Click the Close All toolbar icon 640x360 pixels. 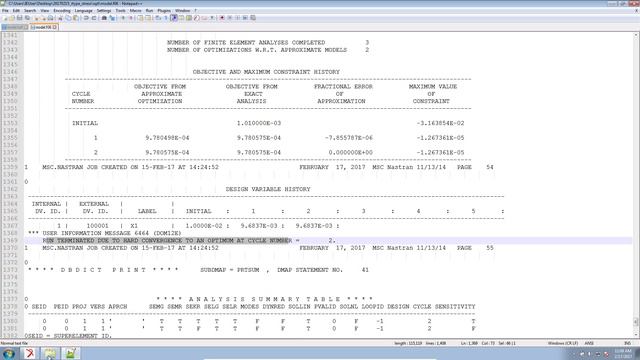coord(44,18)
